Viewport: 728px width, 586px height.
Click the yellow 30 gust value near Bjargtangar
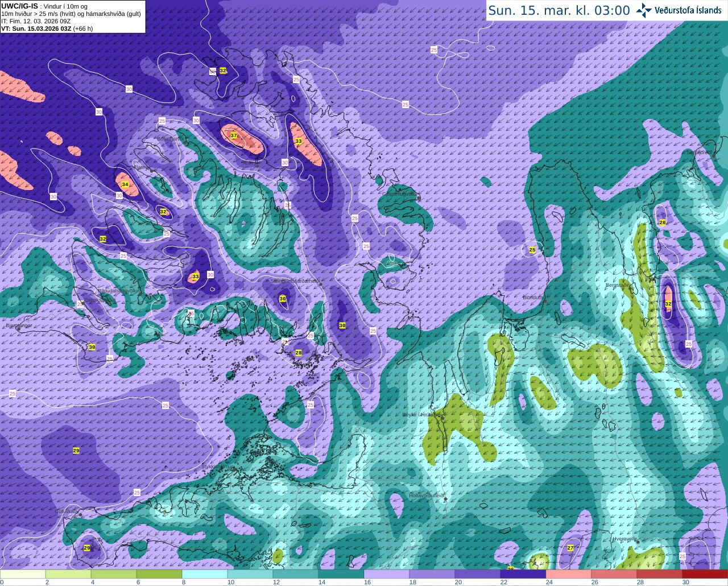click(x=92, y=347)
